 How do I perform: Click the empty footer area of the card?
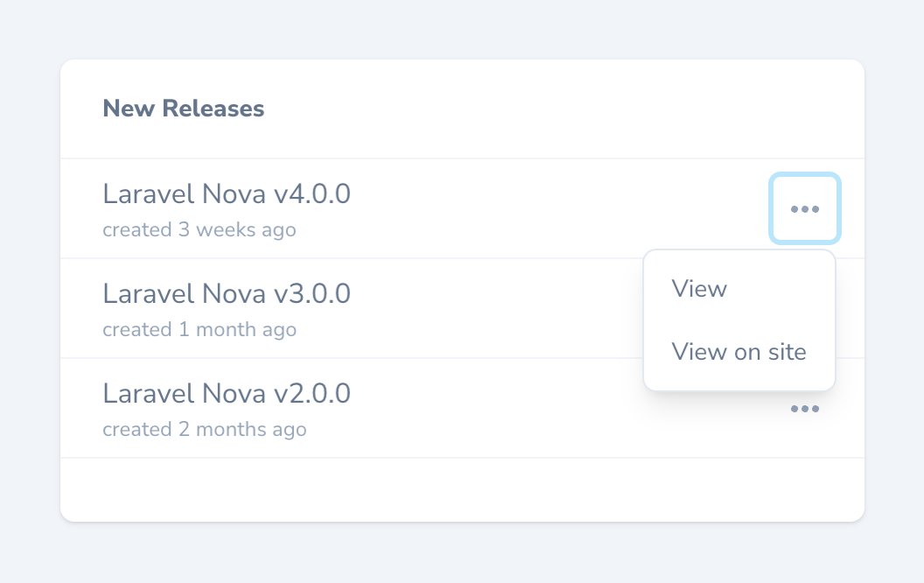tap(462, 489)
